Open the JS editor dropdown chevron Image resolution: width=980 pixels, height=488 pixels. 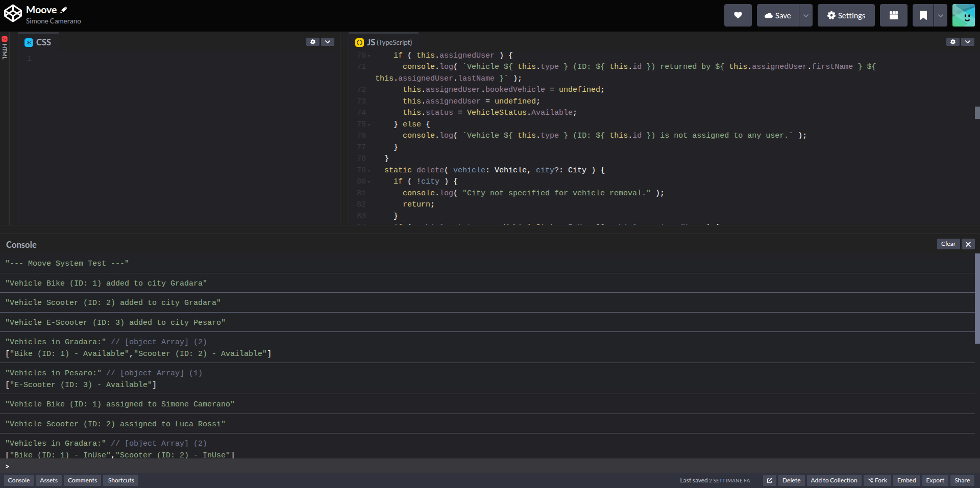(x=967, y=42)
